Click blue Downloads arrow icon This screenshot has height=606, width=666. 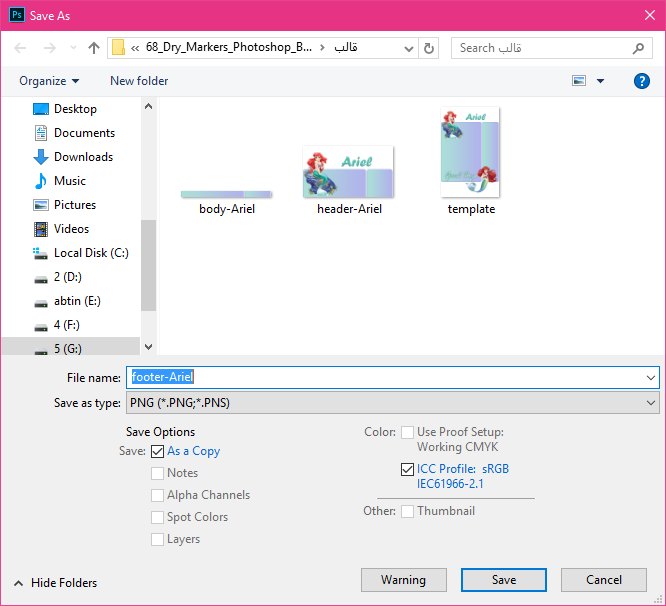[x=41, y=157]
